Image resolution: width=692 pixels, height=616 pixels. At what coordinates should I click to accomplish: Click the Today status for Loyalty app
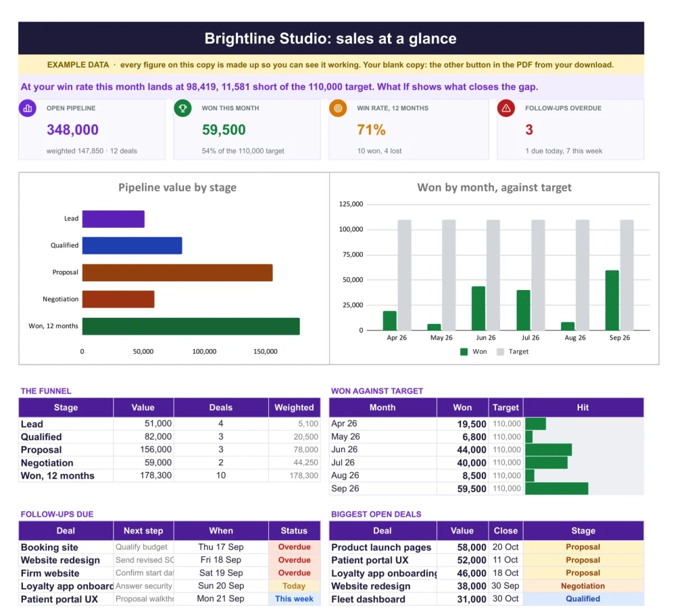coord(295,586)
